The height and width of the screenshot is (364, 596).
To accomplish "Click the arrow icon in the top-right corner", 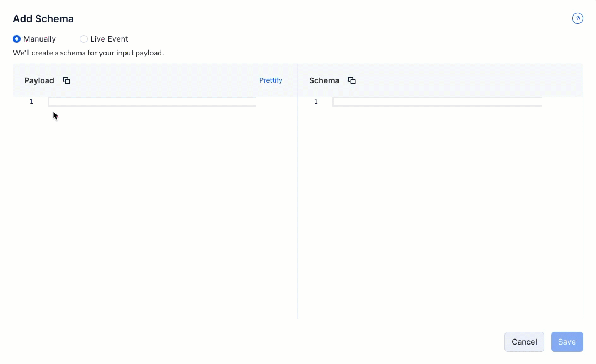I will [x=577, y=19].
